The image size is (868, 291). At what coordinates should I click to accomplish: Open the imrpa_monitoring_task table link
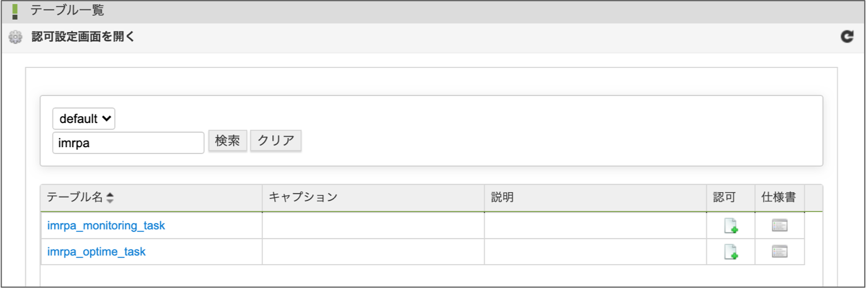point(106,226)
